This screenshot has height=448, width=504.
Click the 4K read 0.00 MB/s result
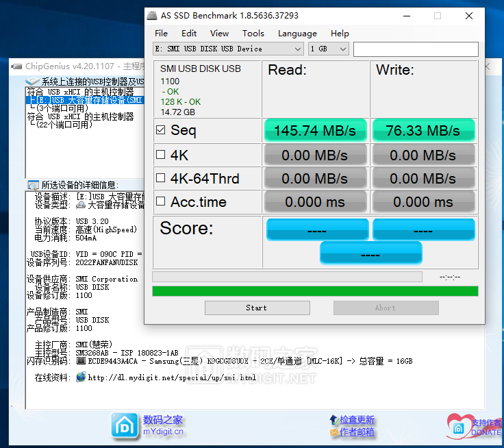click(315, 155)
